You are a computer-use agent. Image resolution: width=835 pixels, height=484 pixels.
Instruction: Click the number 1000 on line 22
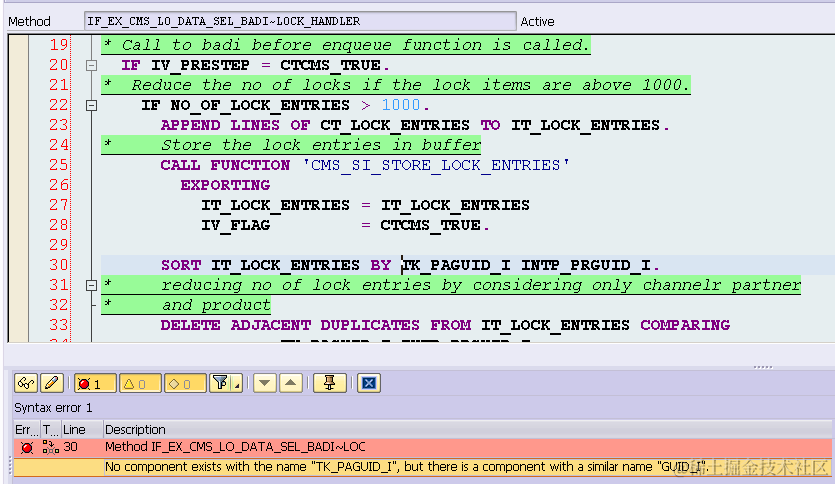401,105
